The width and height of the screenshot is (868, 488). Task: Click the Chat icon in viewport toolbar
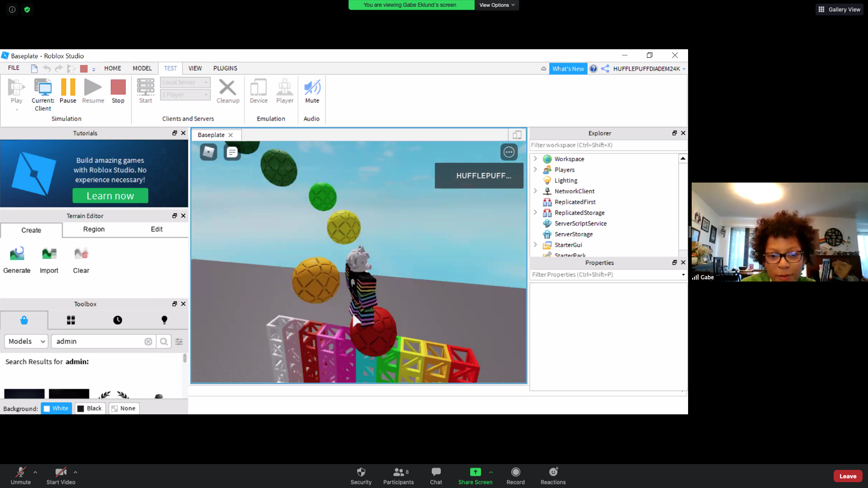pyautogui.click(x=232, y=153)
